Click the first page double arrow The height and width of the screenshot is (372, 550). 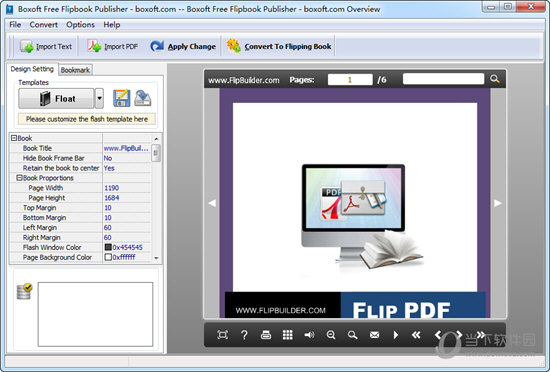416,335
